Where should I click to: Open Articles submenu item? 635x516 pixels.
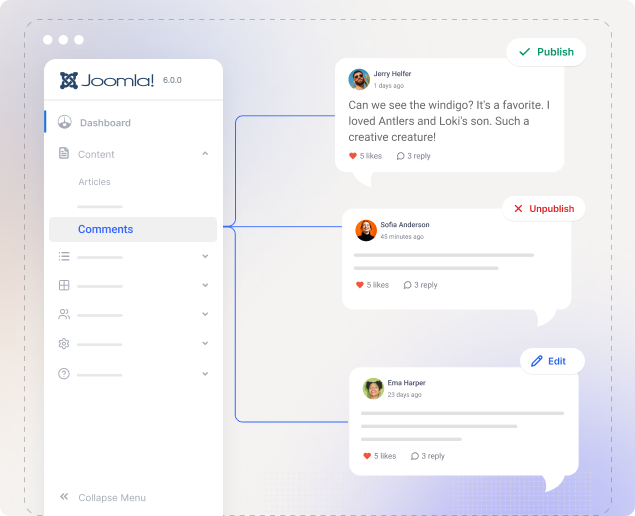coord(94,182)
